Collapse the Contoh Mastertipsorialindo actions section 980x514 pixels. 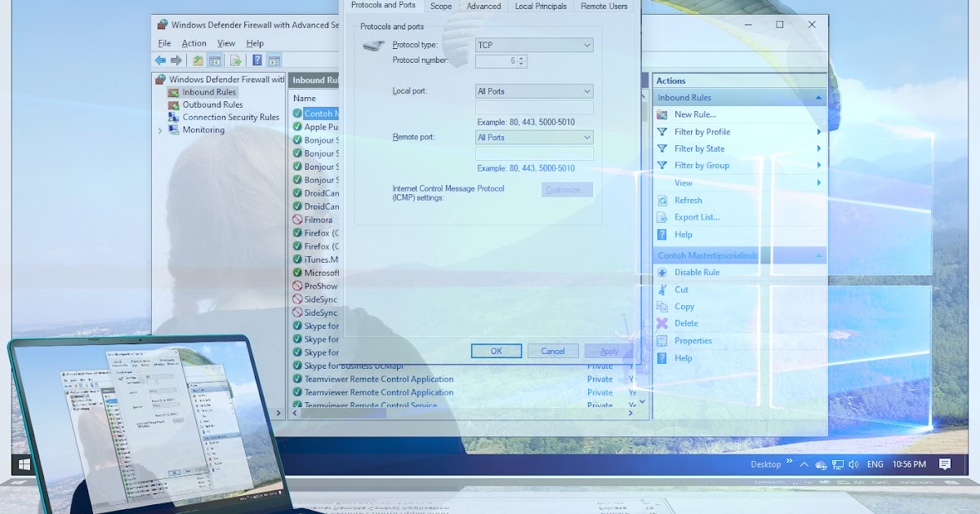(818, 255)
